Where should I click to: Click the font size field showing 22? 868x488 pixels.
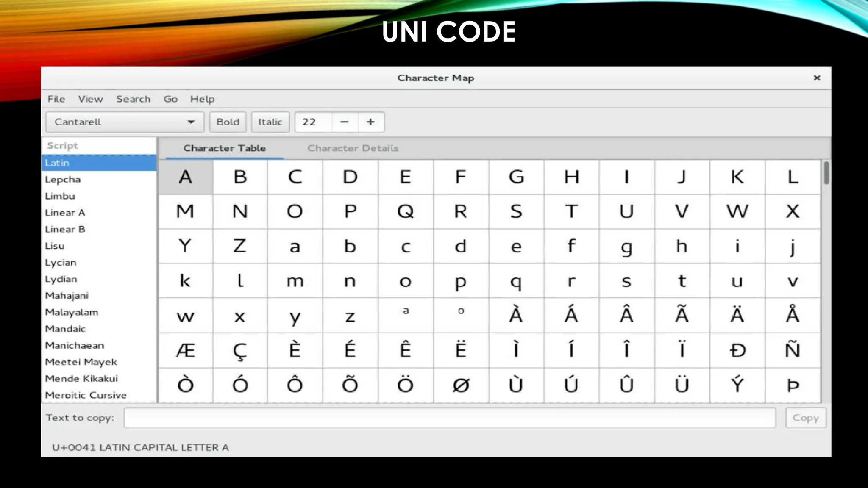314,122
